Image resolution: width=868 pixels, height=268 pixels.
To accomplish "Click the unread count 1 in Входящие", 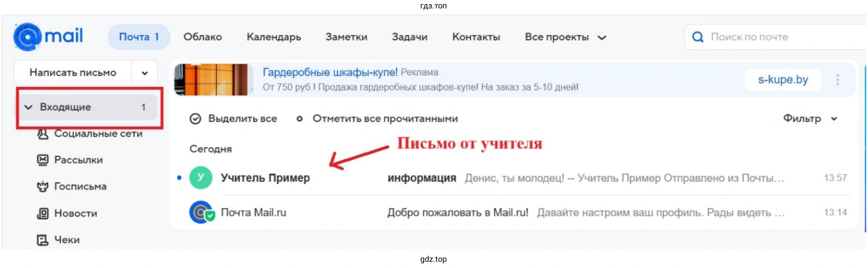I will 143,107.
